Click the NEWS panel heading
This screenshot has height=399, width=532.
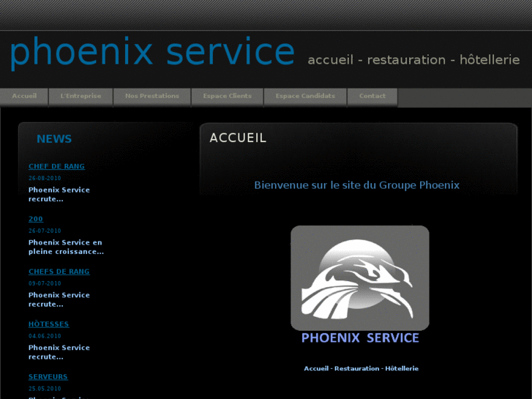click(x=54, y=139)
